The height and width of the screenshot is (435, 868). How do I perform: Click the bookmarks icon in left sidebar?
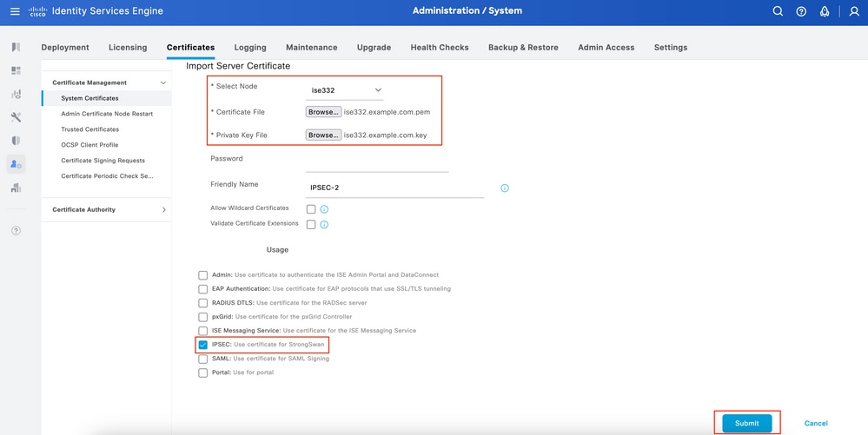(16, 47)
